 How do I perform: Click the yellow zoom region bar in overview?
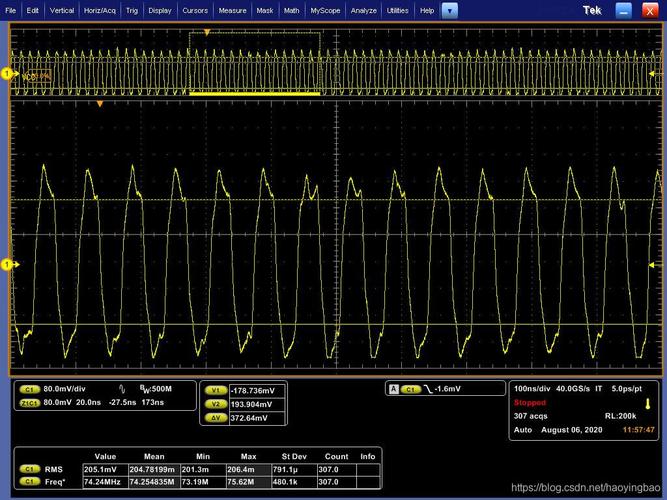coord(254,94)
